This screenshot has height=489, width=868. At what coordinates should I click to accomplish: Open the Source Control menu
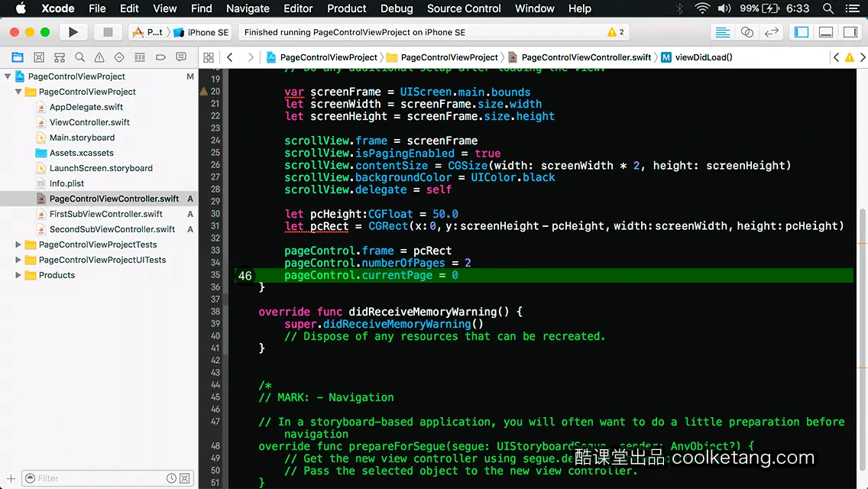(x=464, y=8)
